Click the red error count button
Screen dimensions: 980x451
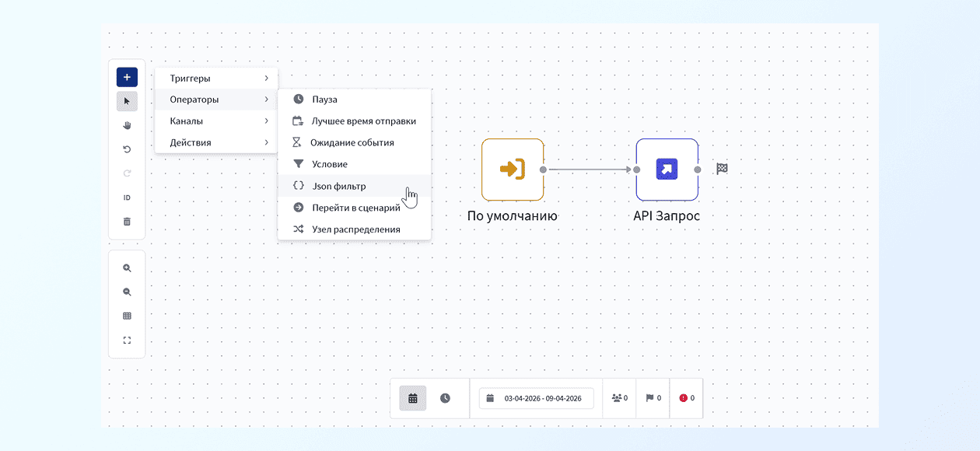tap(686, 398)
